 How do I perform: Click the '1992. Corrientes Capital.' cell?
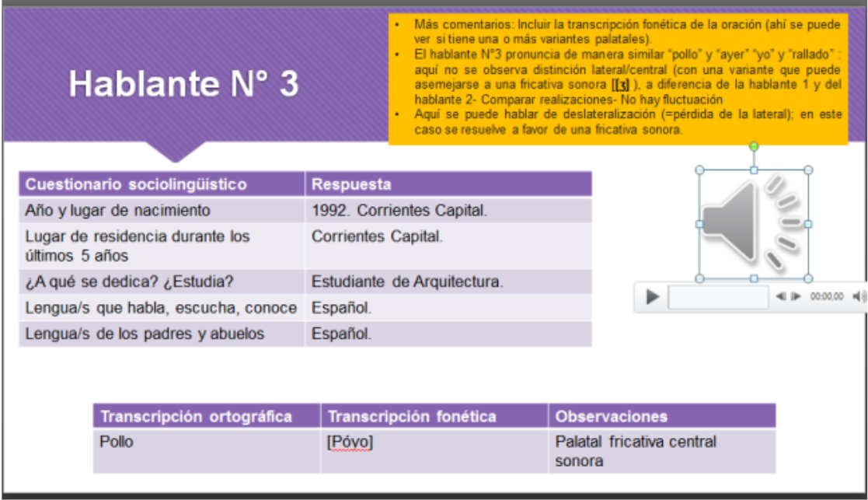click(399, 210)
